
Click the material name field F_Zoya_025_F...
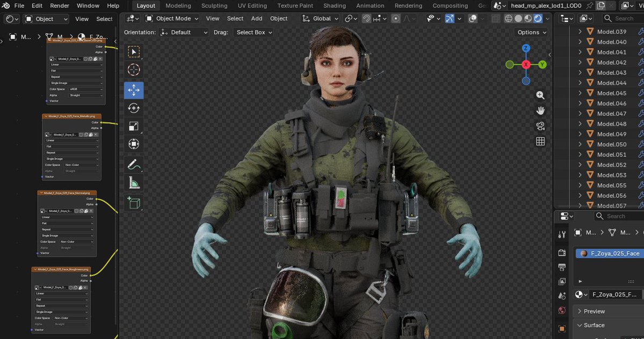tap(615, 294)
